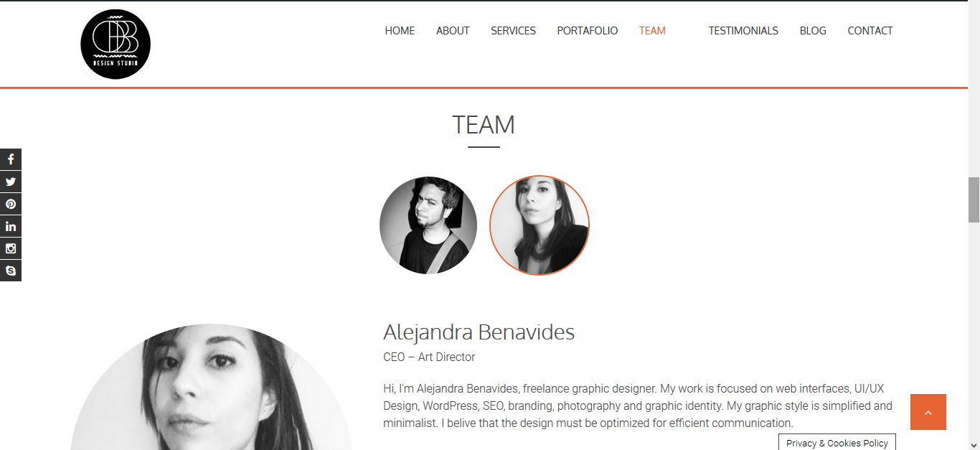Click the orange back-to-top arrow button
The height and width of the screenshot is (450, 980).
pyautogui.click(x=928, y=412)
